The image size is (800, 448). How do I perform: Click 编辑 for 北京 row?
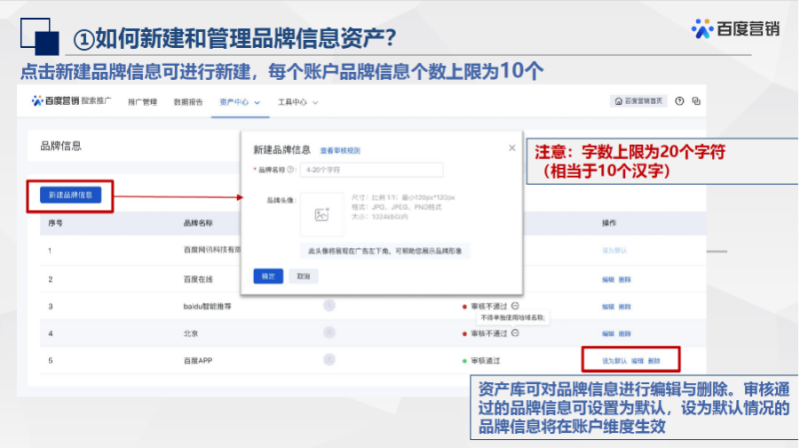click(608, 334)
